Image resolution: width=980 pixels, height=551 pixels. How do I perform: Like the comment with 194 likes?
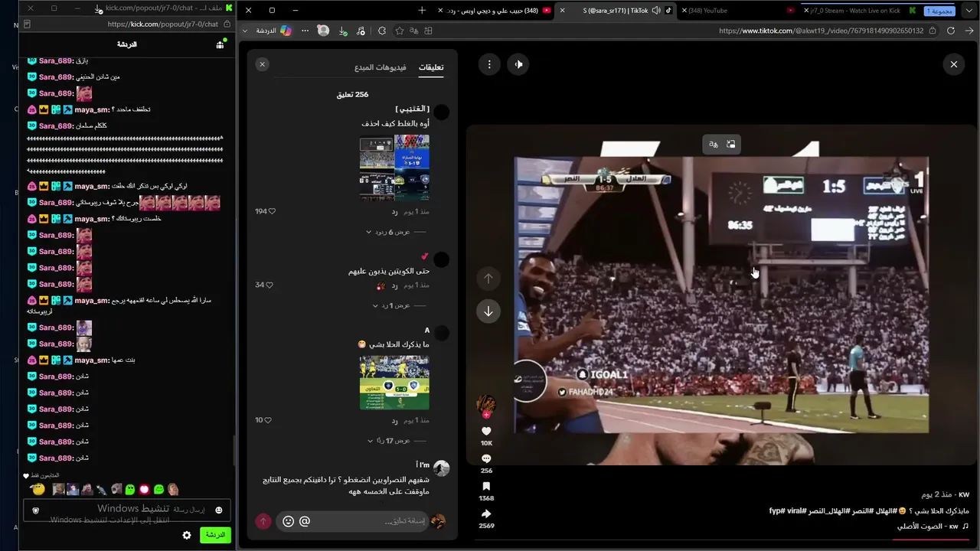[271, 211]
